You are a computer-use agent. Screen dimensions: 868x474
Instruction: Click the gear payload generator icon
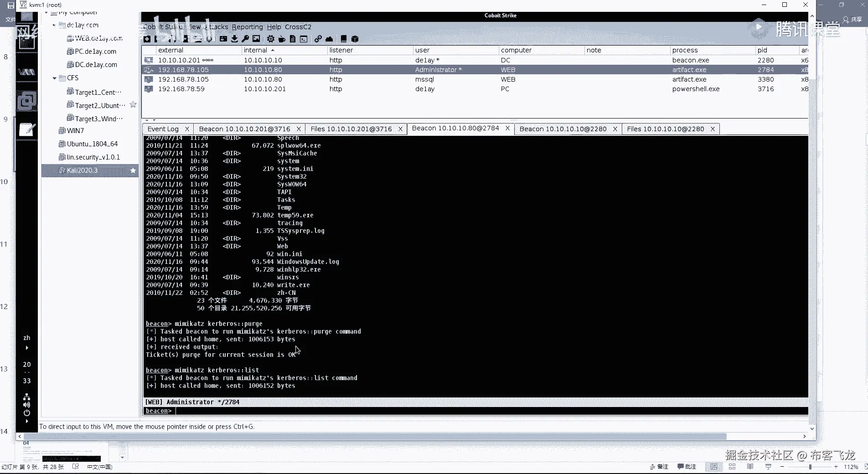[271, 39]
